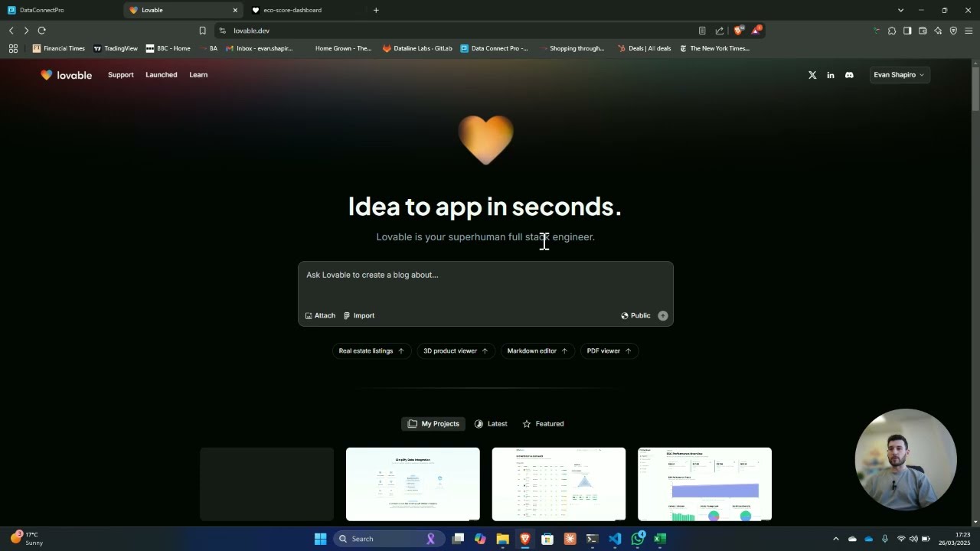
Task: Open the Dataline Labs GitLab bookmark
Action: coord(417,48)
